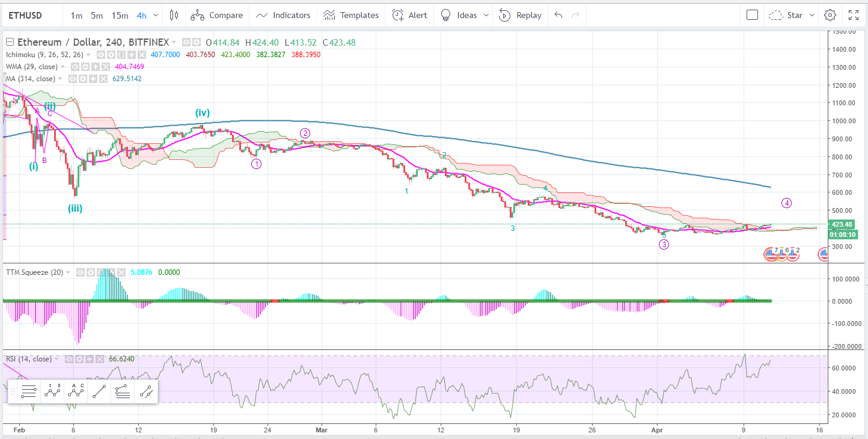Open the WMA (29, close) dropdown arrow
Viewport: 868px width, 439px height.
click(62, 67)
